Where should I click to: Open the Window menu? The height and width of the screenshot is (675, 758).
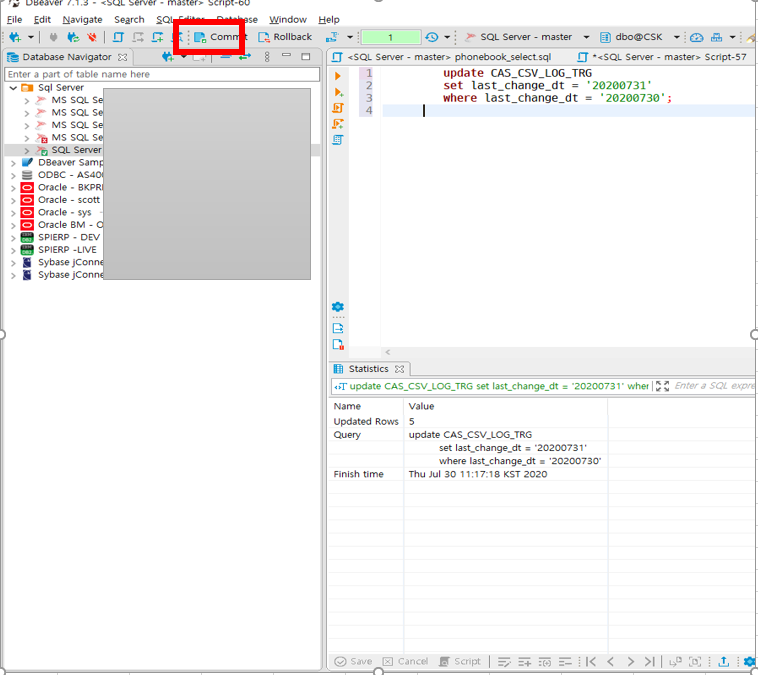pos(288,19)
